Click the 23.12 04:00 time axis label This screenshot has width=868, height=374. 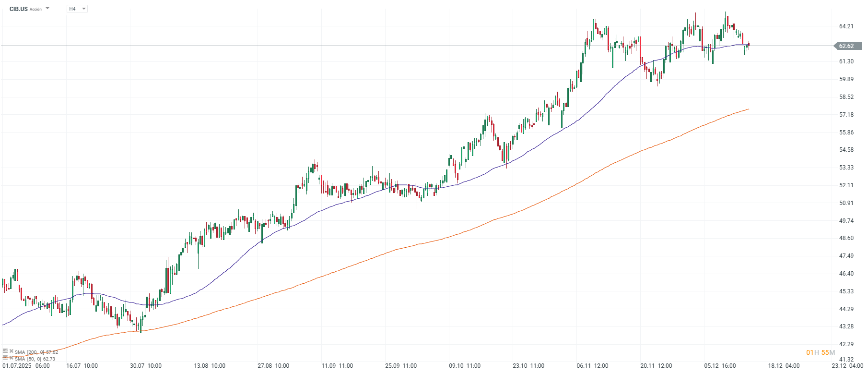pyautogui.click(x=847, y=366)
